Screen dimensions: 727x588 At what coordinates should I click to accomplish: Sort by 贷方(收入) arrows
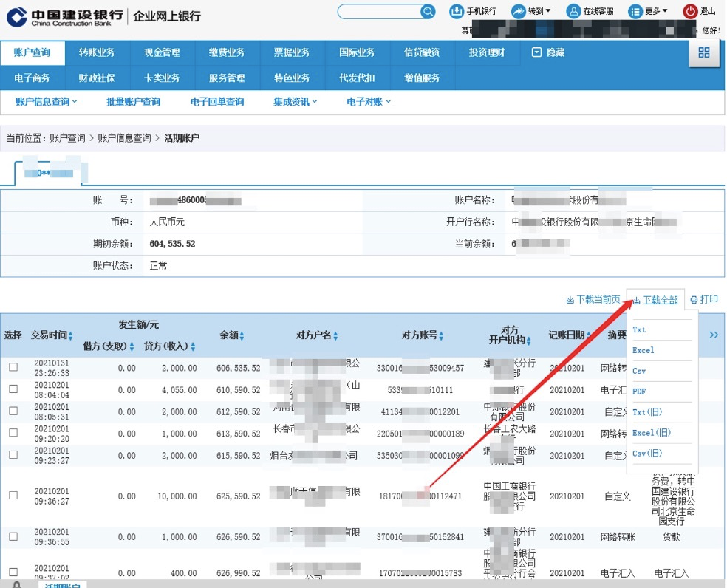[x=193, y=346]
